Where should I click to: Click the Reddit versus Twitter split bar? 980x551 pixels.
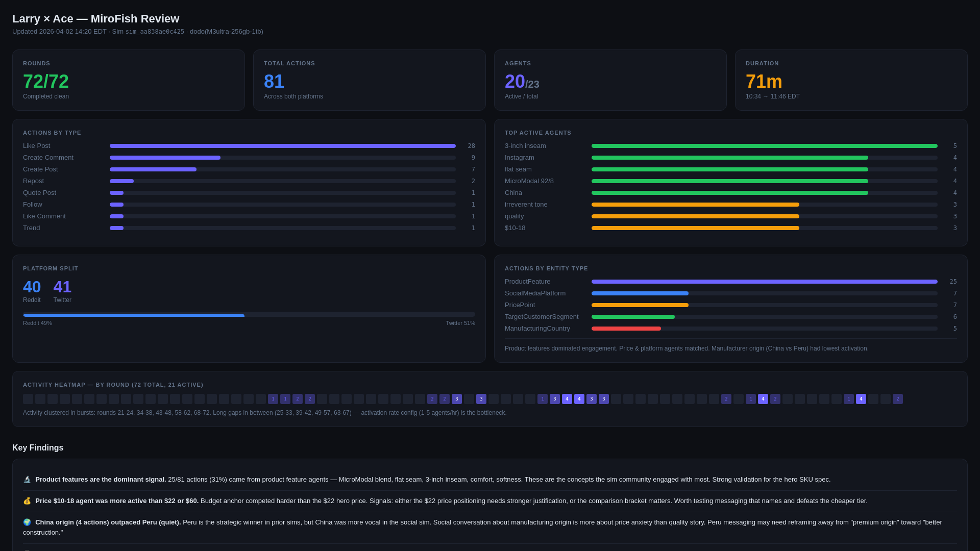click(x=249, y=315)
